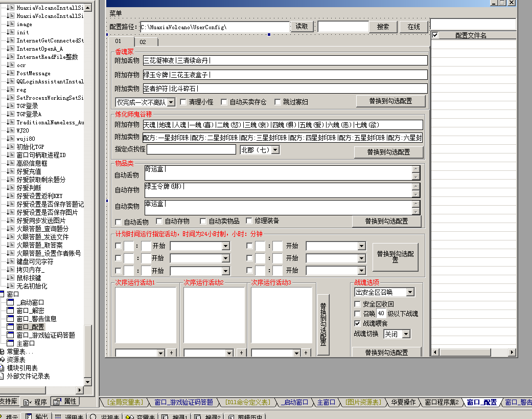
Task: Click the project tree vertical scrollbar thumb
Action: click(x=87, y=350)
